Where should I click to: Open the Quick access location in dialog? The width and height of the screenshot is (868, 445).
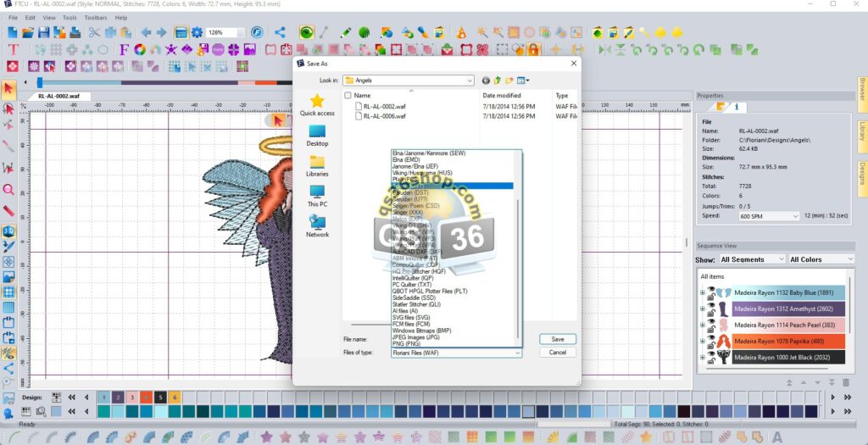pyautogui.click(x=317, y=105)
